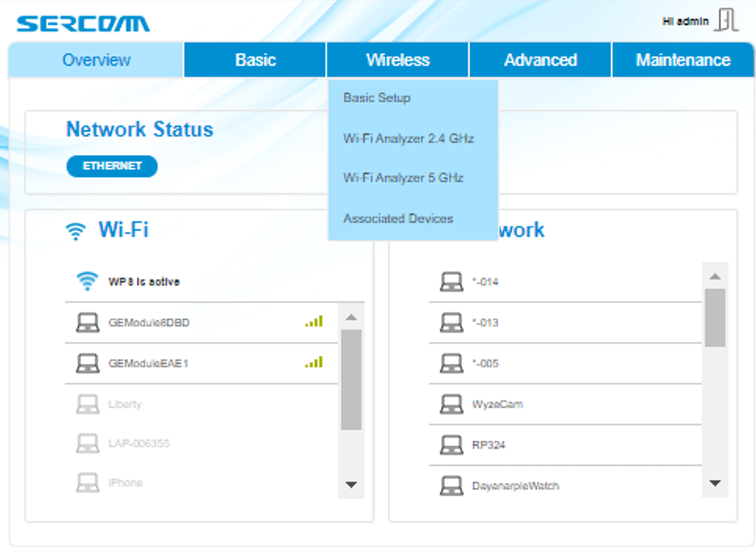Go to the Maintenance tab
756x547 pixels.
point(683,60)
